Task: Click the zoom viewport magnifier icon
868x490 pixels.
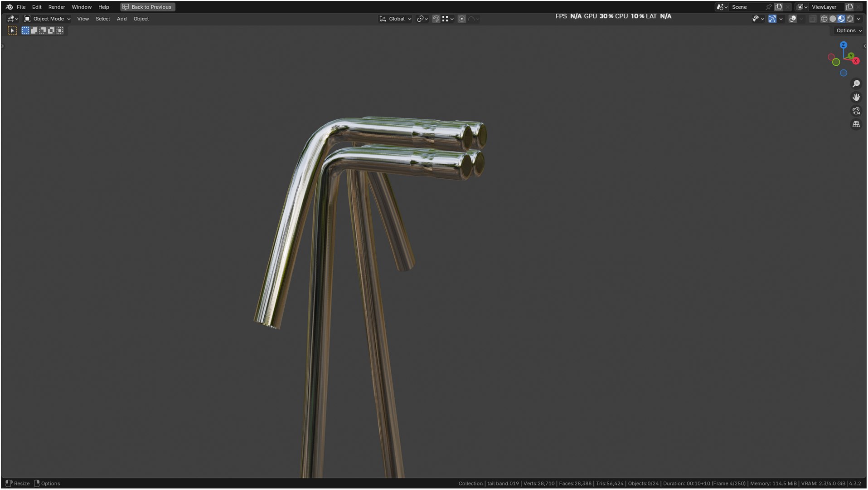Action: point(856,84)
